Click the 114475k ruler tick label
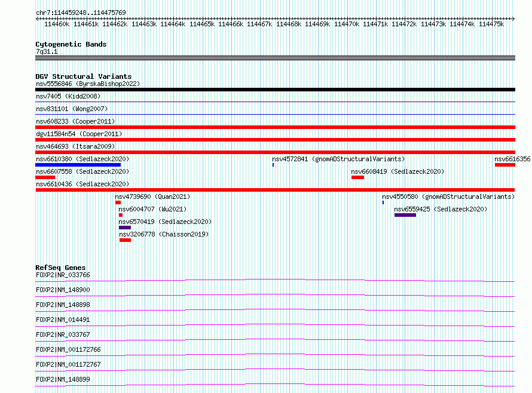The image size is (532, 393). (491, 24)
